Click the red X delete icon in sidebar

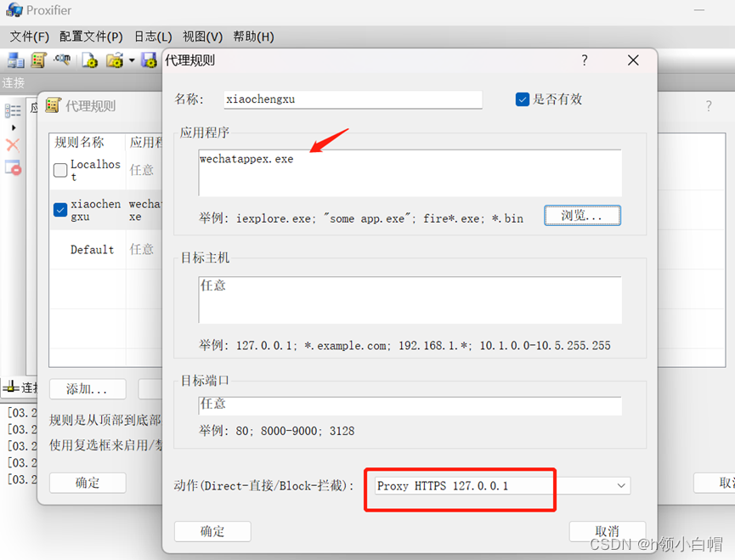point(13,145)
